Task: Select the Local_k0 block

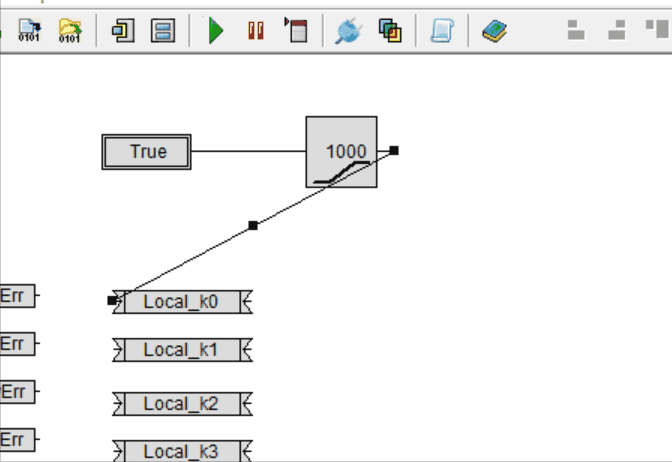Action: (x=182, y=302)
